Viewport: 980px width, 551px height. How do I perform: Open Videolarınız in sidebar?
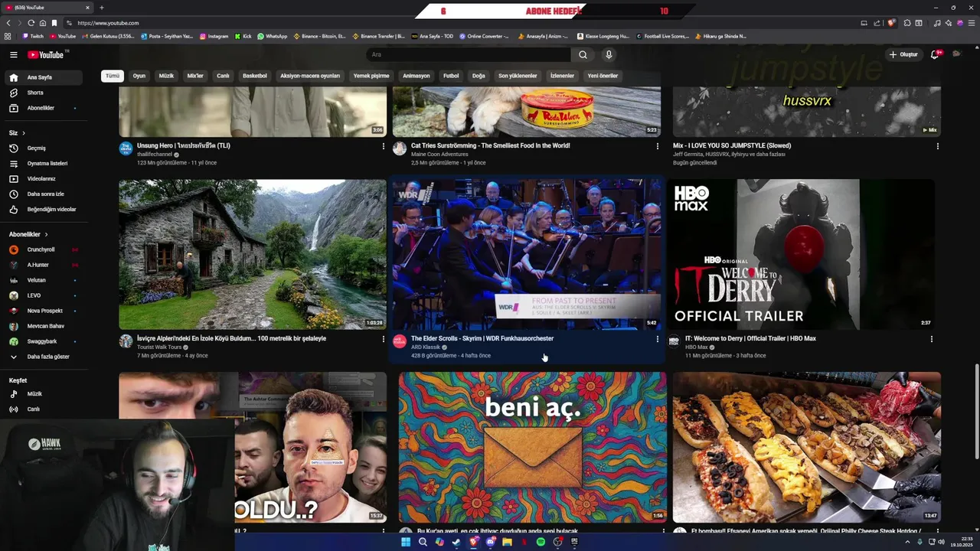(x=44, y=178)
